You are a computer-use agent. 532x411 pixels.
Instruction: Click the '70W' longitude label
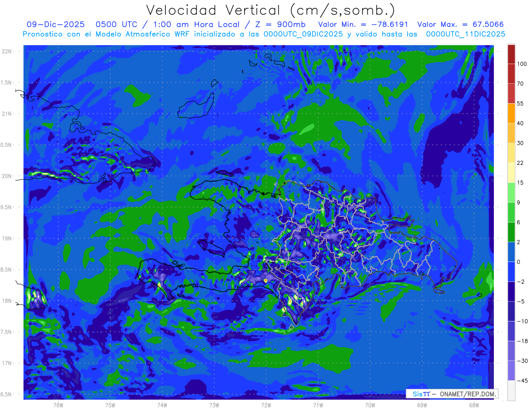coord(370,405)
